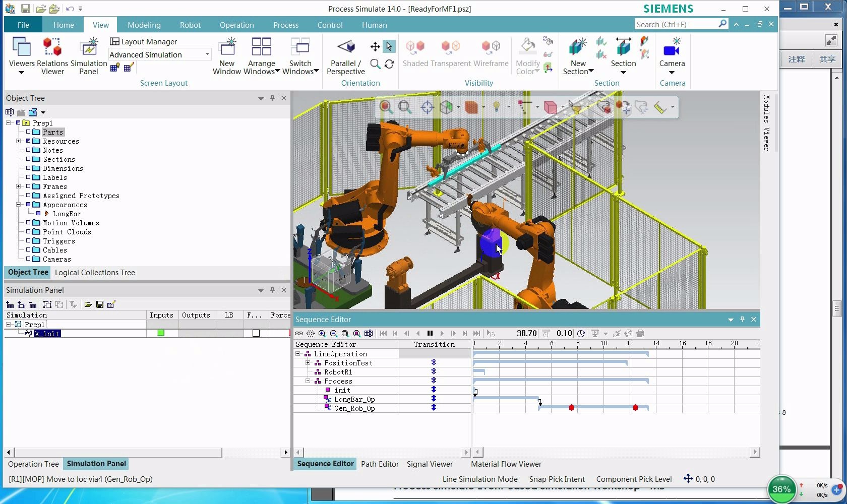Click the pan arrows orientation icon
This screenshot has width=847, height=504.
(375, 47)
